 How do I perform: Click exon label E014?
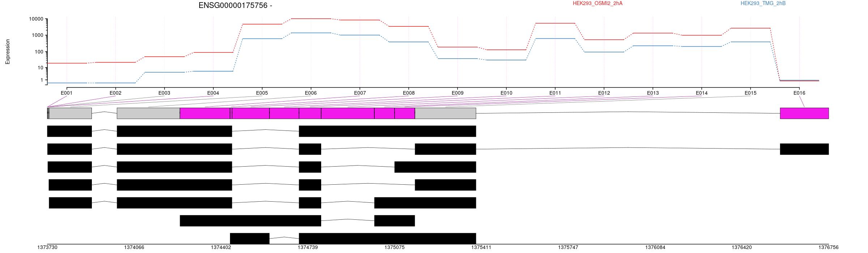[702, 93]
